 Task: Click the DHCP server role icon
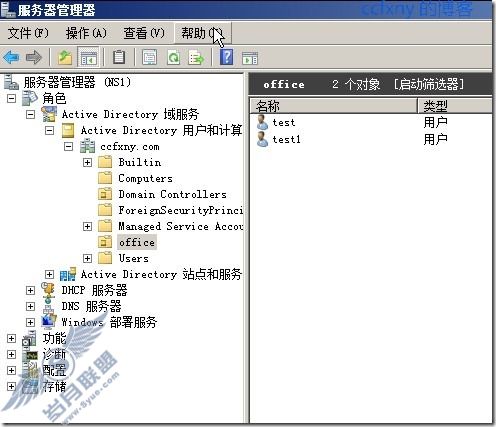pos(49,290)
